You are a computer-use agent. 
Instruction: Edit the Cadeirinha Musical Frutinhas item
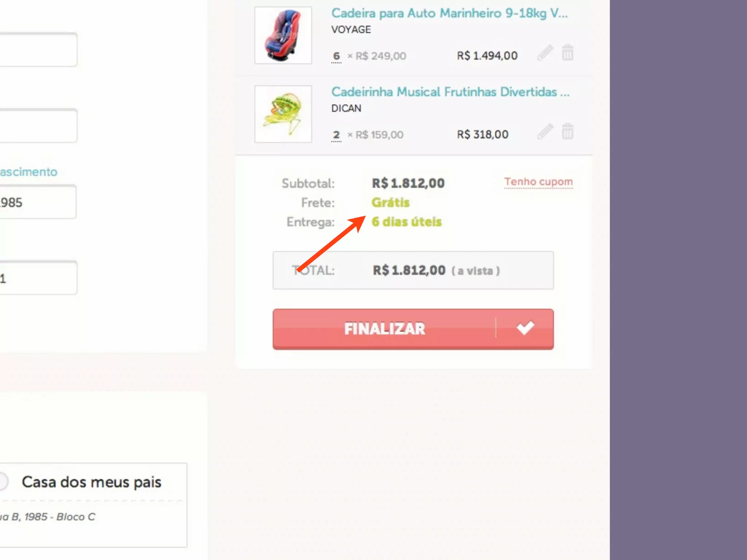(x=545, y=131)
